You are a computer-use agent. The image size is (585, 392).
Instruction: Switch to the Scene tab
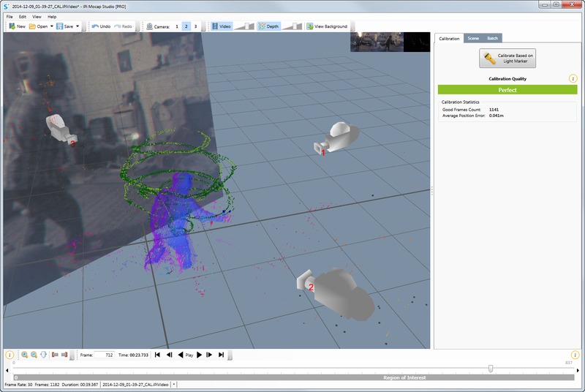click(x=473, y=38)
